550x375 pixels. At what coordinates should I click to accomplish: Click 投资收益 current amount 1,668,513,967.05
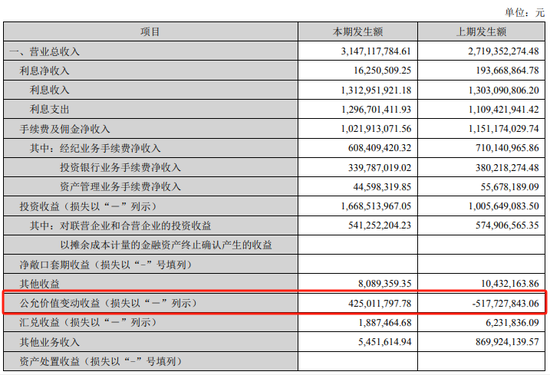point(376,206)
